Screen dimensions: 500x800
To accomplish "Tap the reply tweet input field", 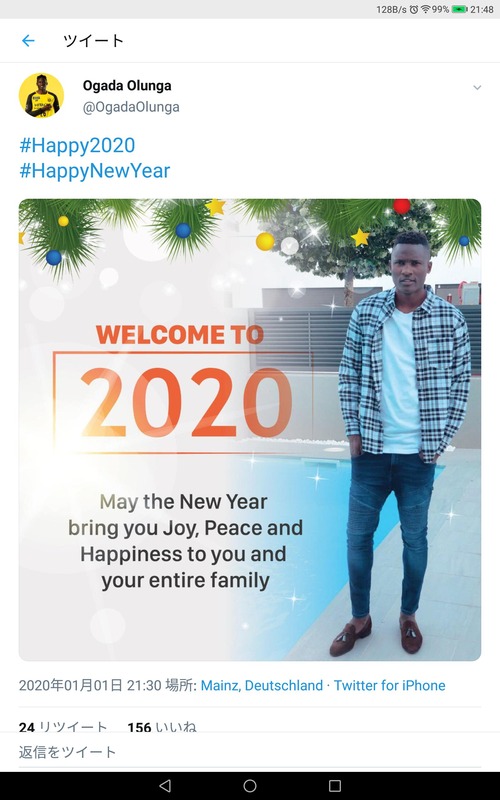I will coord(250,752).
